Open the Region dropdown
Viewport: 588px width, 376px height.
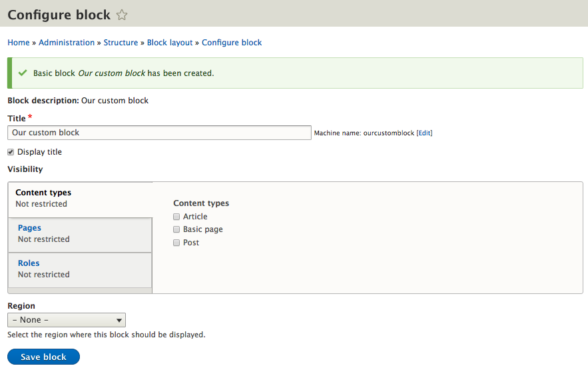(66, 320)
